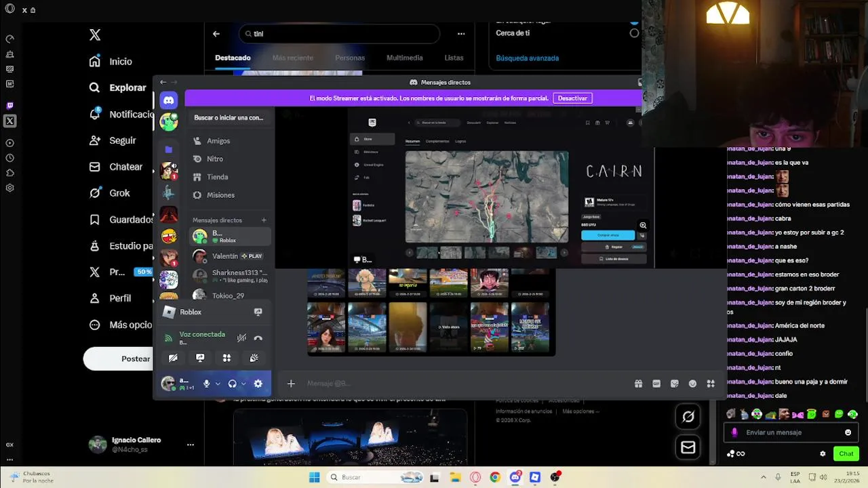Open Tienda in Discord sidebar

pos(230,177)
